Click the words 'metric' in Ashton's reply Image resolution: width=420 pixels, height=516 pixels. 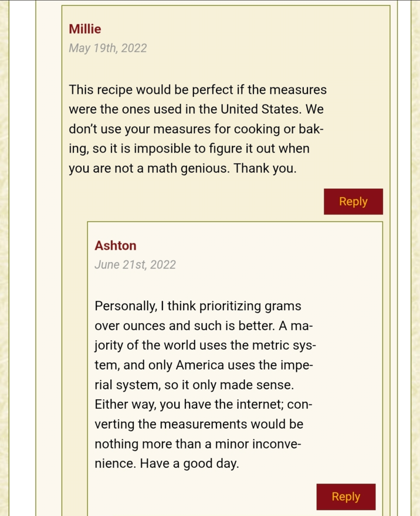tap(270, 345)
